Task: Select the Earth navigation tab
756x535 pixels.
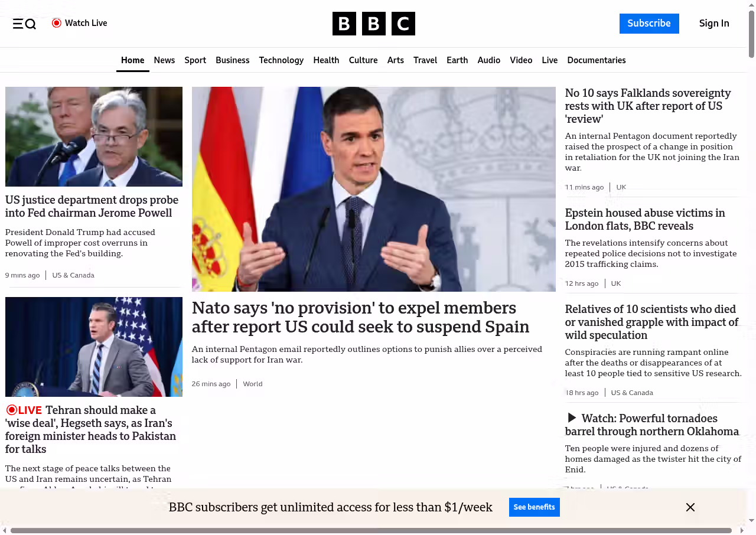Action: tap(457, 60)
